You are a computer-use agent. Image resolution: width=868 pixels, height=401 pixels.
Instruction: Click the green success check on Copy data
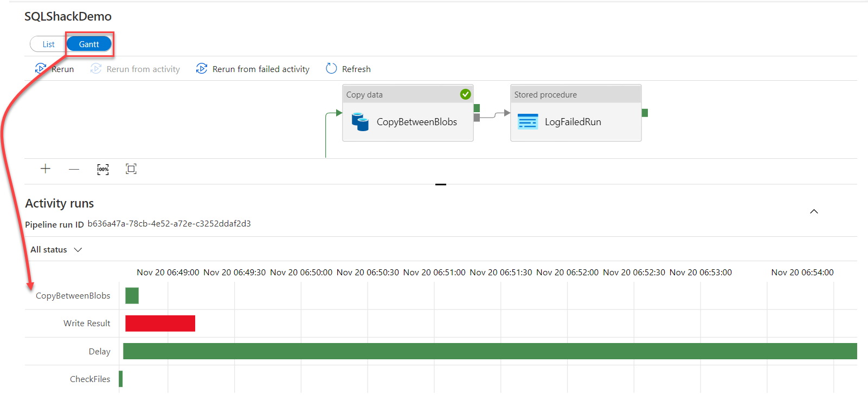465,94
